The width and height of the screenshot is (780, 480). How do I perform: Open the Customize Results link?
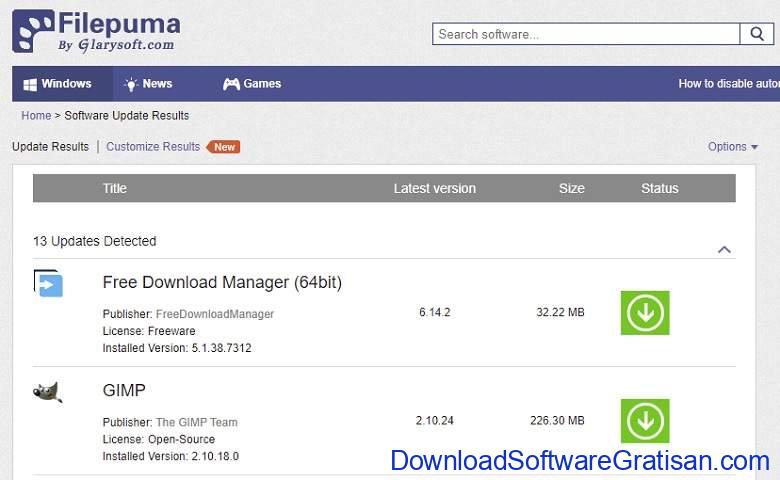click(x=153, y=147)
